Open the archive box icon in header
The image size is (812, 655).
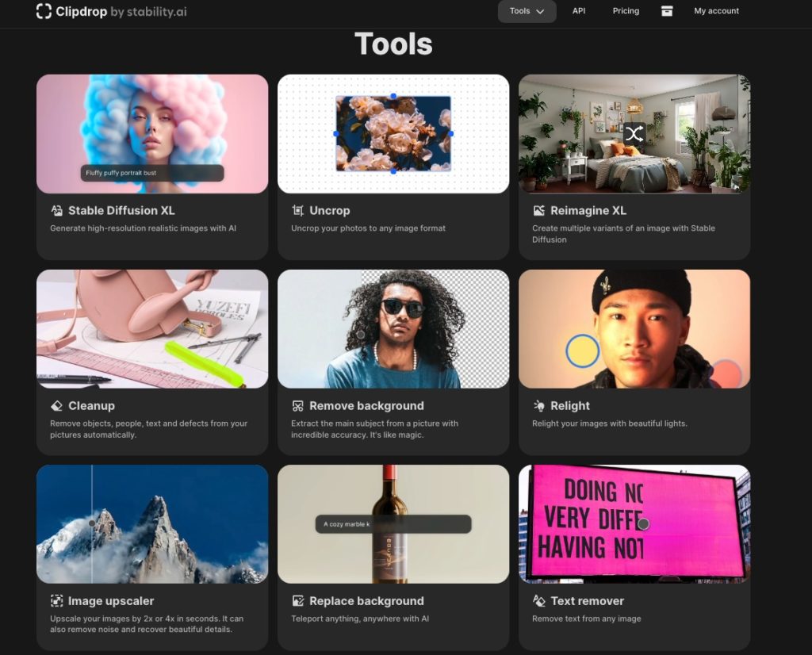[666, 11]
